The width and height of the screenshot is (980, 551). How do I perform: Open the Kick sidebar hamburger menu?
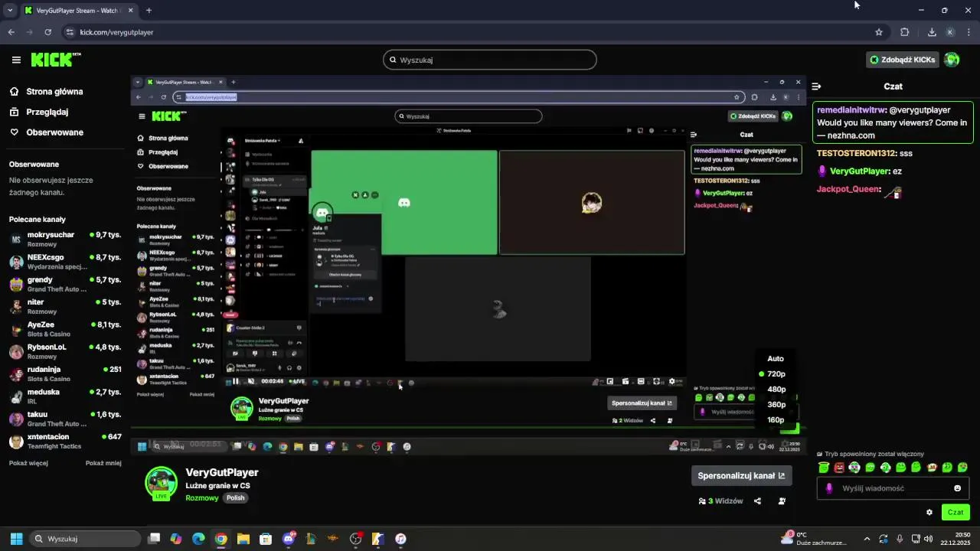16,60
